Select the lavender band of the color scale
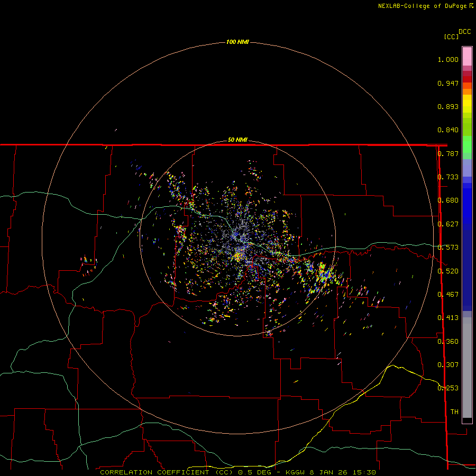Image resolution: width=476 pixels, height=476 pixels. click(x=467, y=168)
